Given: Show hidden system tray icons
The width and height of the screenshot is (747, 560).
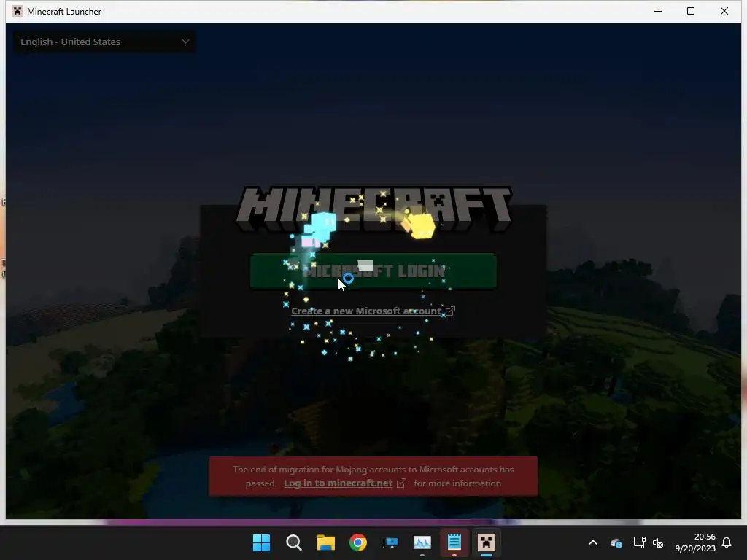Looking at the screenshot, I should click(593, 542).
